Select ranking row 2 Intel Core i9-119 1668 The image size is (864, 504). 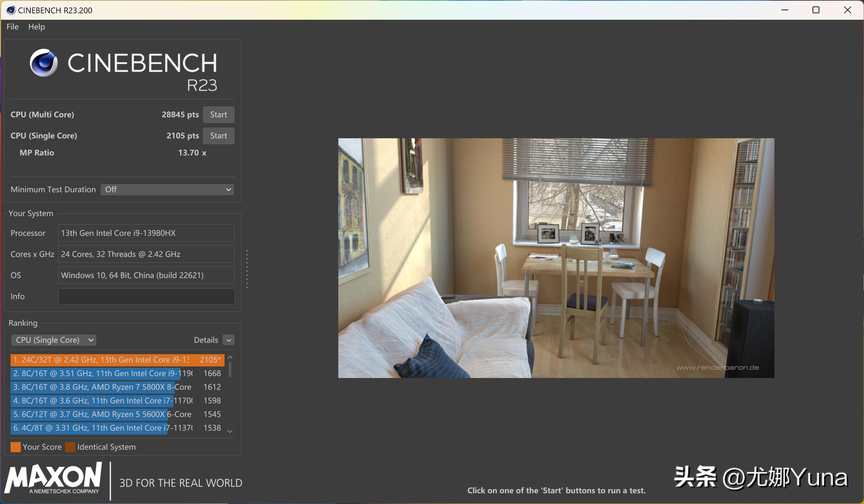pyautogui.click(x=117, y=374)
